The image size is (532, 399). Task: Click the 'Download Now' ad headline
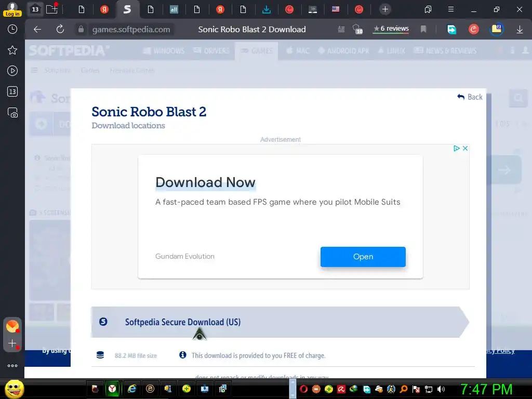pos(205,182)
